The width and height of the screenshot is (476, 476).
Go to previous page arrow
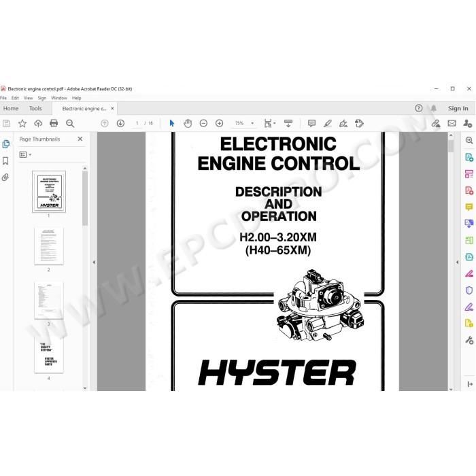[105, 123]
